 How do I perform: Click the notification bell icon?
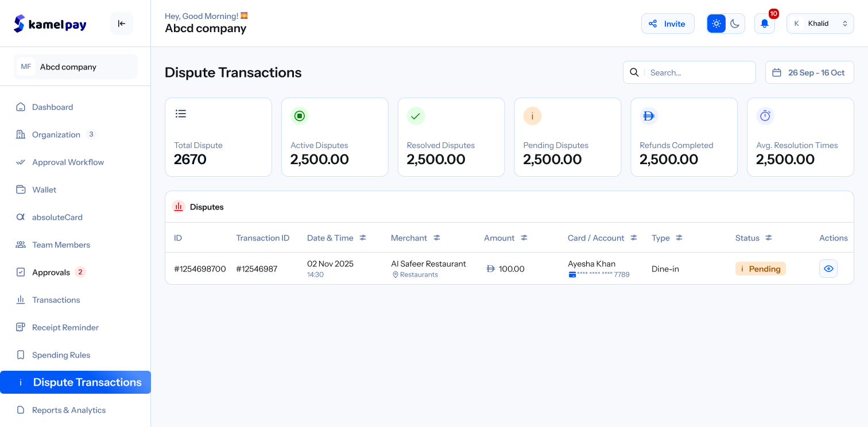click(764, 24)
